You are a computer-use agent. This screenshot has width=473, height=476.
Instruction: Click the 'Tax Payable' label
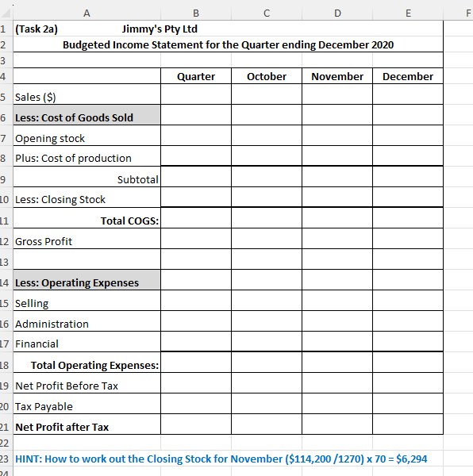coord(44,406)
